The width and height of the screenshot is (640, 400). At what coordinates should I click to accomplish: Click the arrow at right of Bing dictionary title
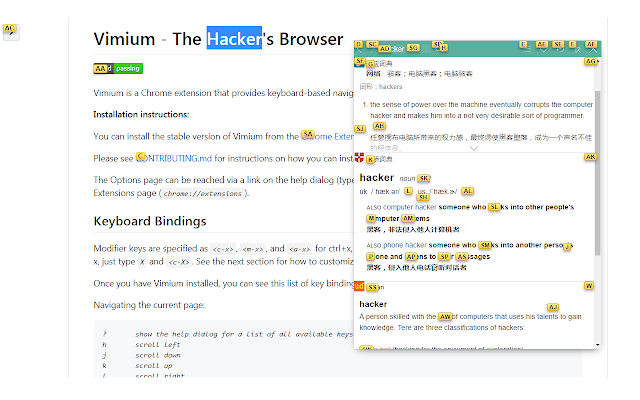coord(591,62)
